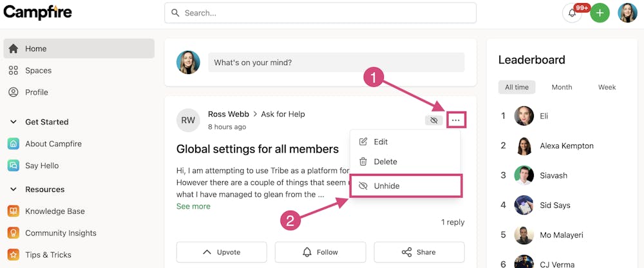Switch leaderboard to the Week tab
The height and width of the screenshot is (268, 644).
[x=607, y=87]
